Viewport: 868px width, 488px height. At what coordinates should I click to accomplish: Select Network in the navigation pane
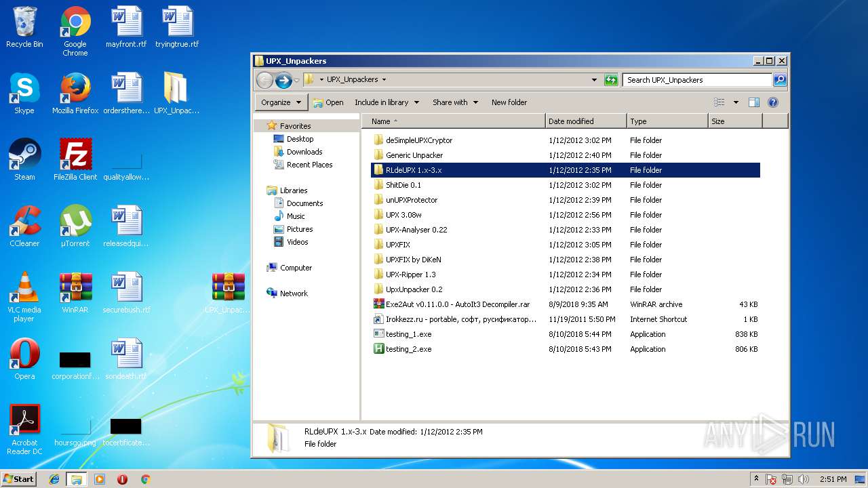pos(294,293)
